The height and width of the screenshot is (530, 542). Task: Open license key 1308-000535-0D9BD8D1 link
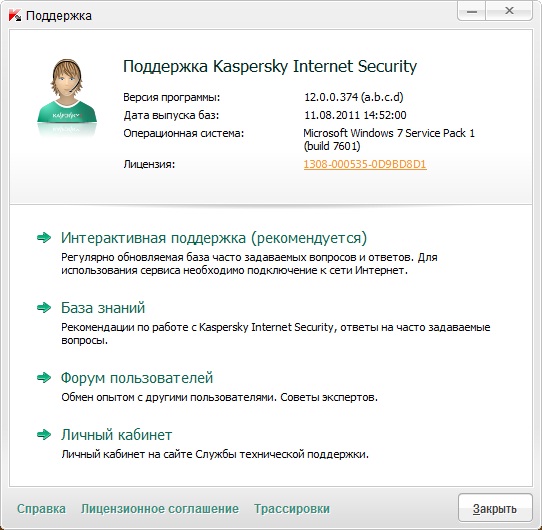point(365,164)
